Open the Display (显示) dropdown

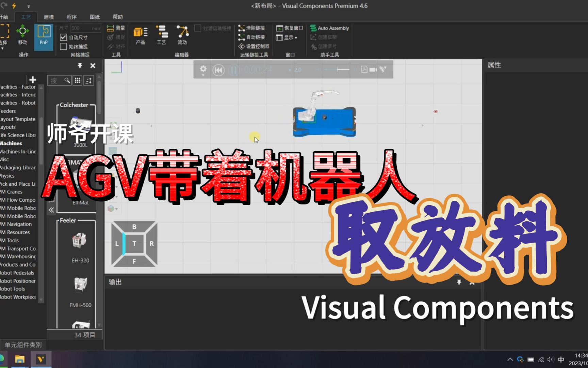287,37
